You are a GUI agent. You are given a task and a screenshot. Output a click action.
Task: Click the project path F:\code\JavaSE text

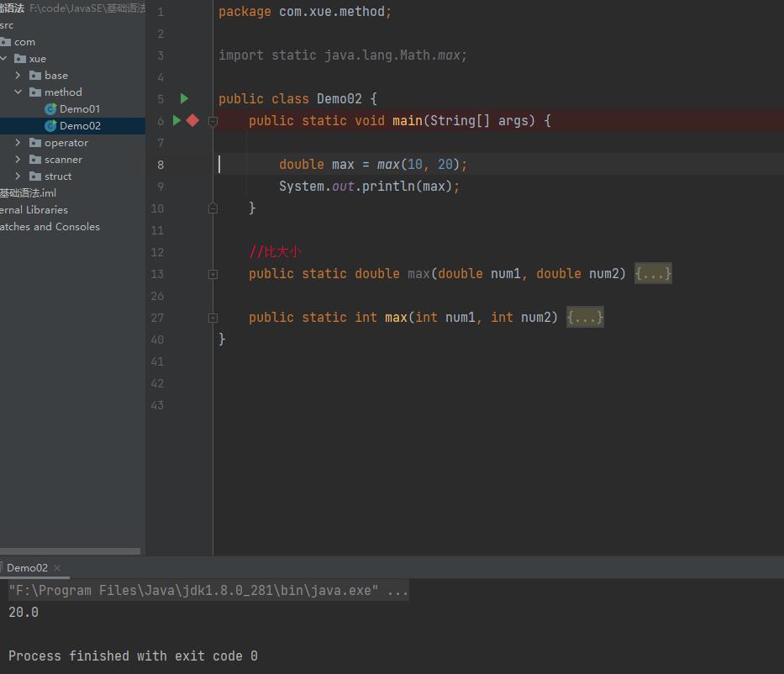(87, 8)
